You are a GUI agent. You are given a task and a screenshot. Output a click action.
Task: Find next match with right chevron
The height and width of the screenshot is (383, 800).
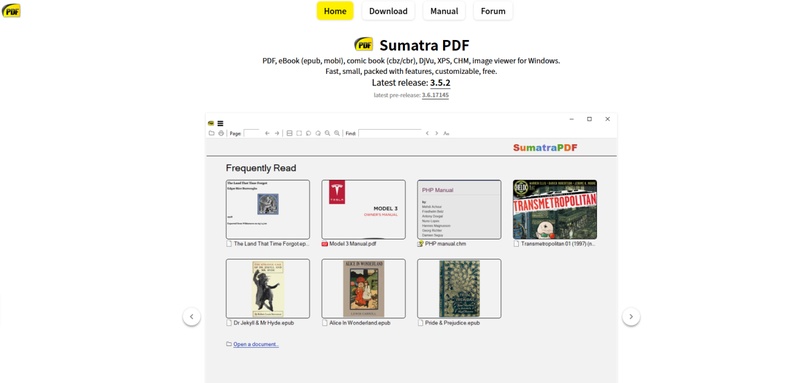[x=437, y=133]
